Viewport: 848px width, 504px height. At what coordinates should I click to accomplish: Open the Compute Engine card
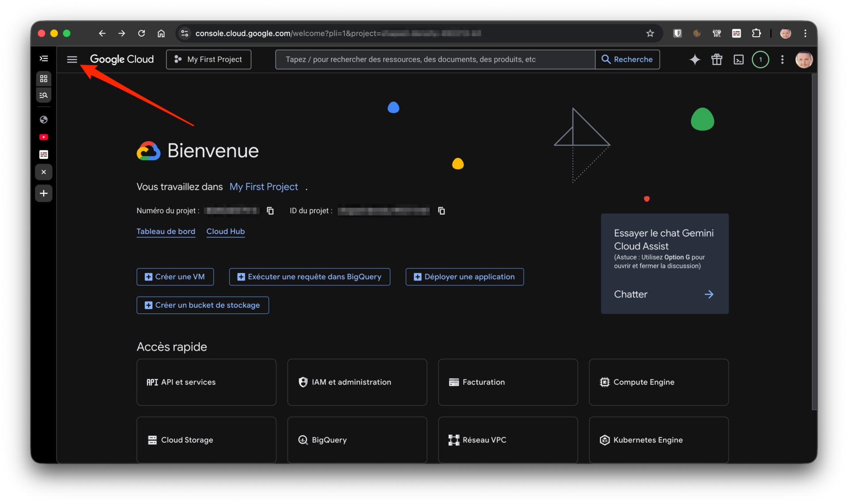659,382
